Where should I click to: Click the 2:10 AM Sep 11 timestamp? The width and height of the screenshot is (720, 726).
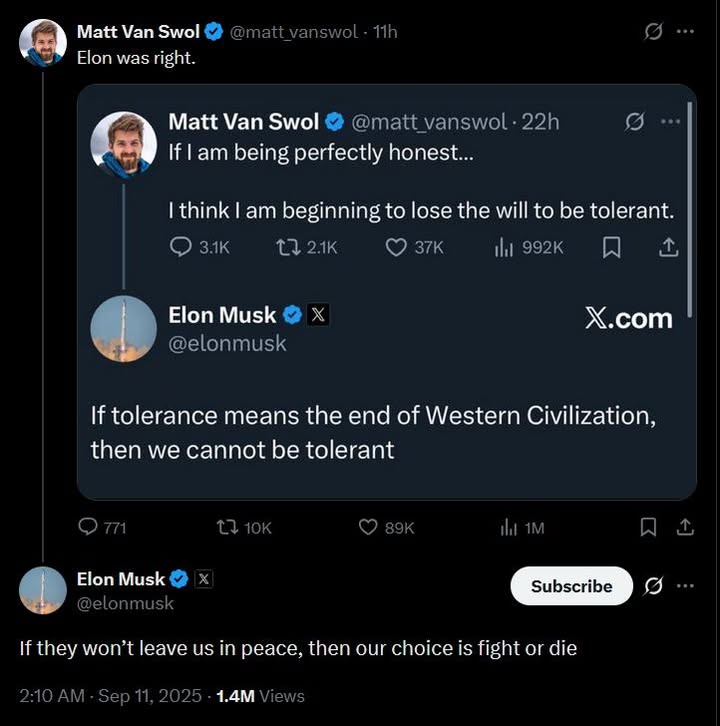(x=109, y=696)
